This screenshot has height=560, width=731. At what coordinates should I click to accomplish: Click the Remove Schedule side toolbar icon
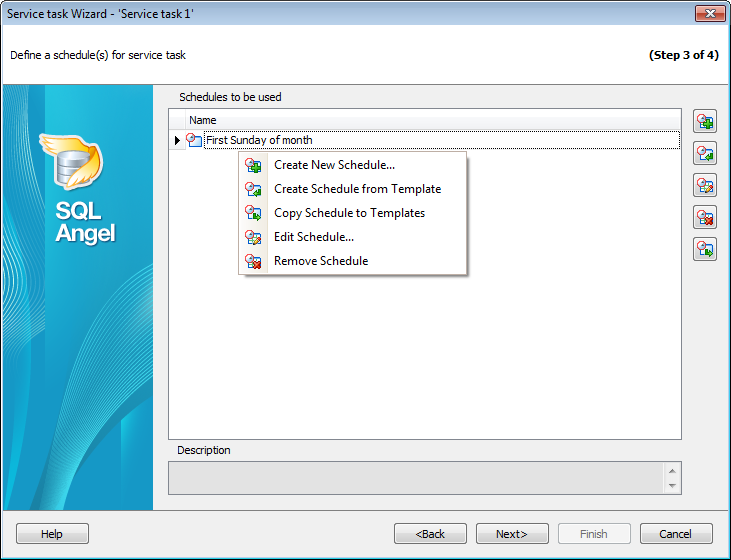(x=705, y=217)
